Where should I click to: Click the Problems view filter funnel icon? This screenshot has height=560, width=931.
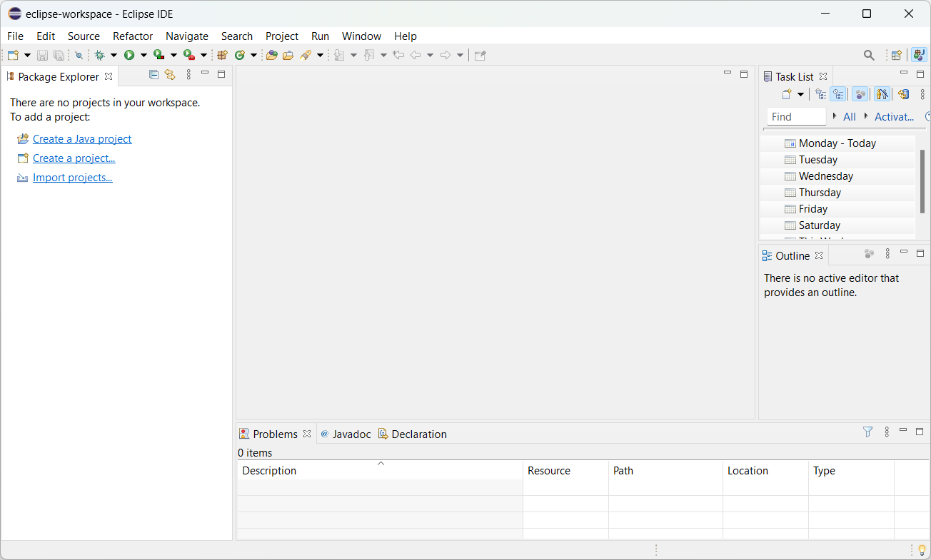coord(868,432)
